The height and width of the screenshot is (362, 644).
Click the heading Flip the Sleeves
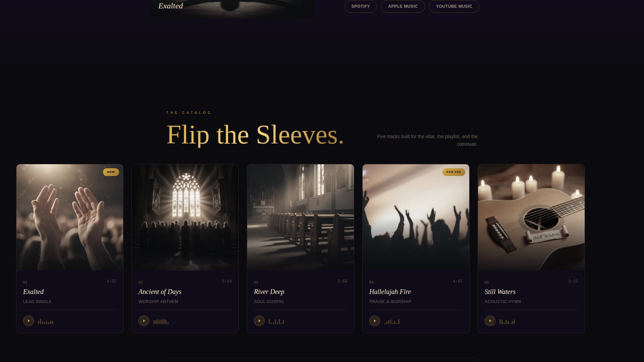(x=255, y=135)
